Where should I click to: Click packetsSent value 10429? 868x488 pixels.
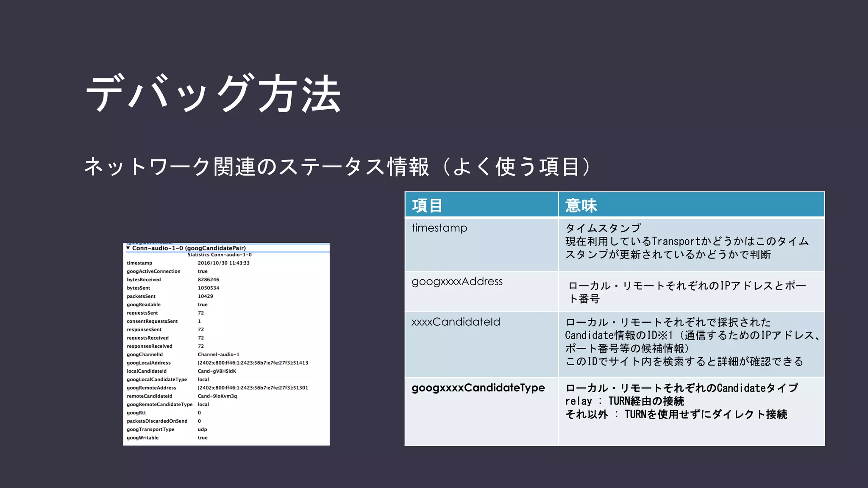(205, 297)
